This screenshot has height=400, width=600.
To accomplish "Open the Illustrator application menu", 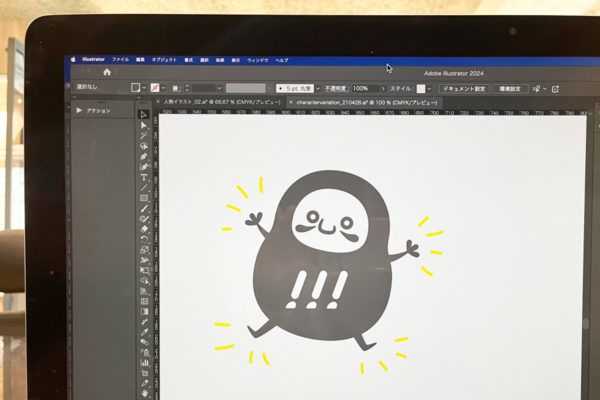I will point(93,59).
